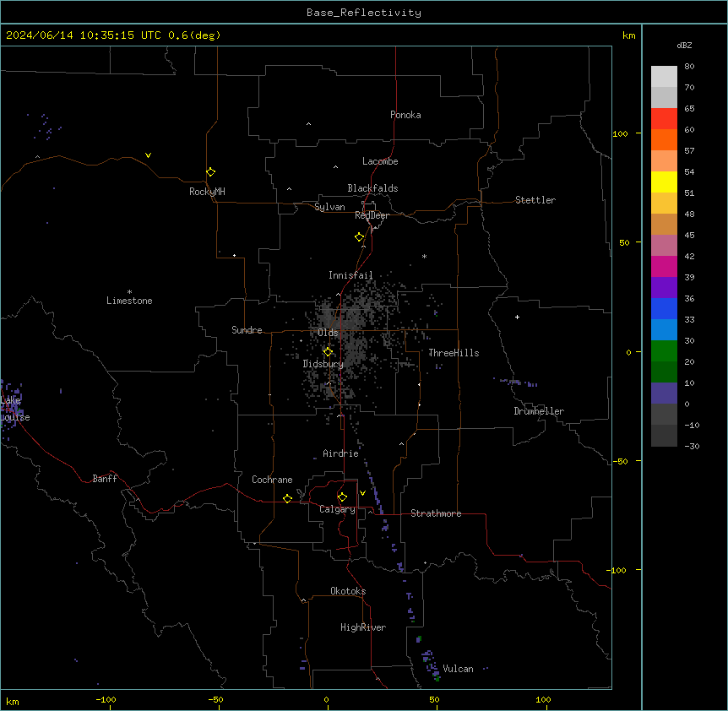The height and width of the screenshot is (711, 728).
Task: Click the 33 dBZ blue color swatch
Action: 664,308
